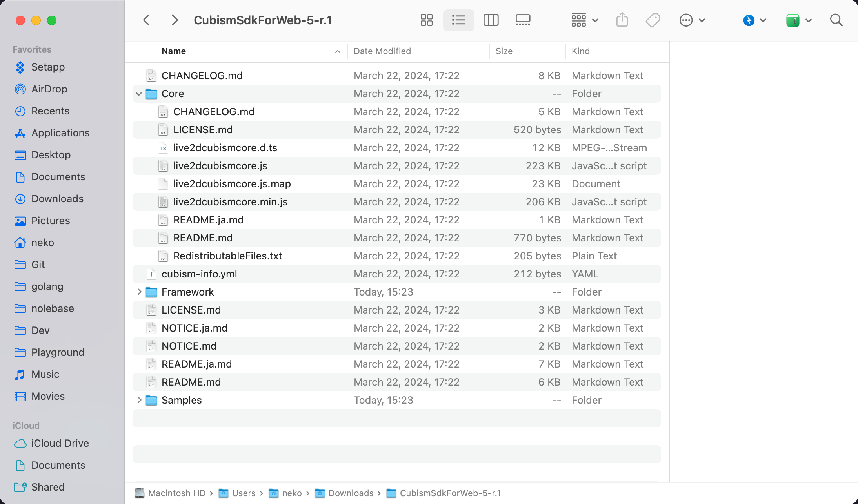Switch to gallery view
The height and width of the screenshot is (504, 858).
coord(523,20)
